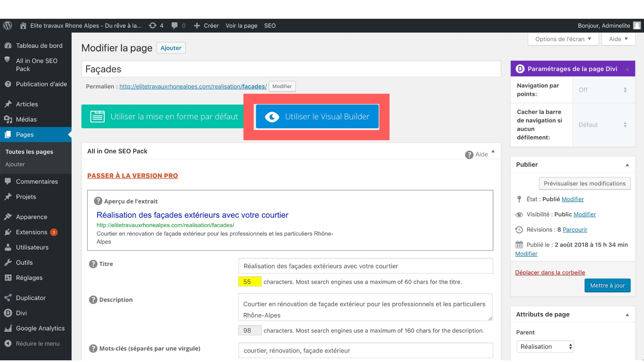
Task: Click the Réglages sliders icon
Action: click(8, 278)
